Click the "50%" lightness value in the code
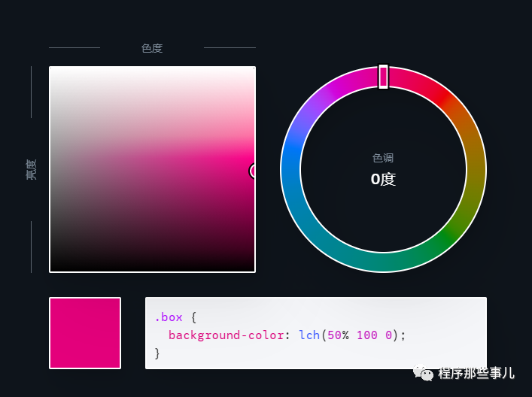The width and height of the screenshot is (532, 397). 339,335
